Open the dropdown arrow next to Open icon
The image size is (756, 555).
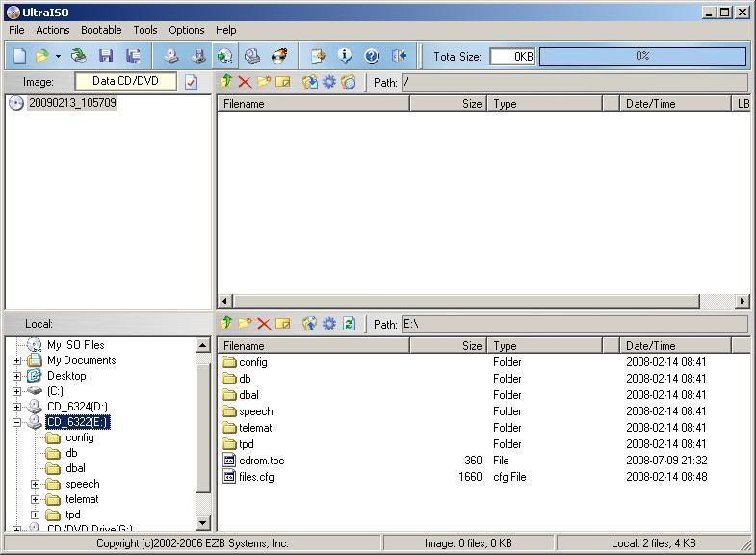pyautogui.click(x=58, y=57)
